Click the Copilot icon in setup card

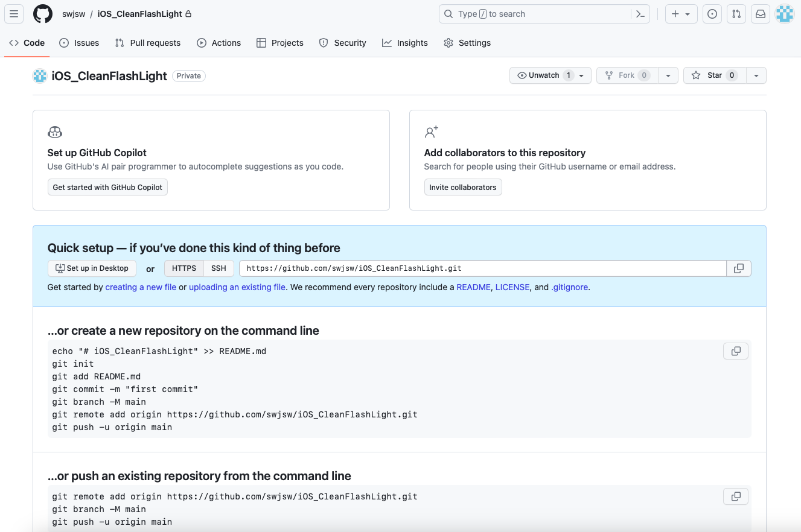click(55, 132)
